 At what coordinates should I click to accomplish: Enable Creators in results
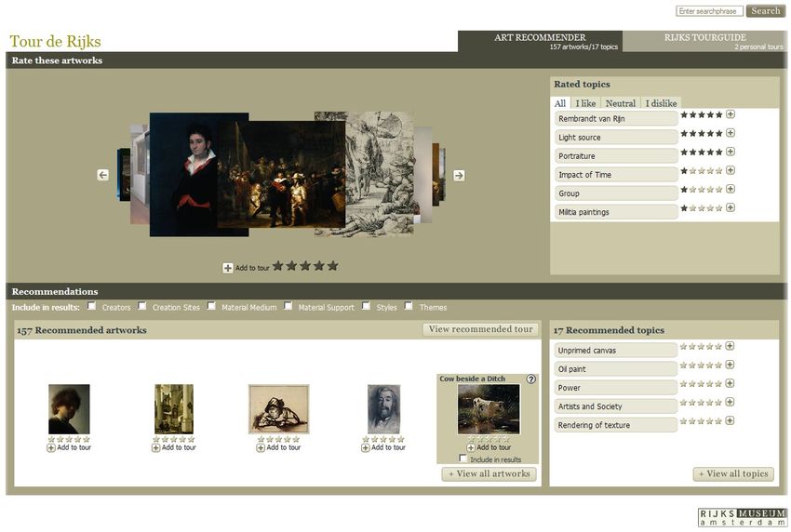pyautogui.click(x=91, y=306)
